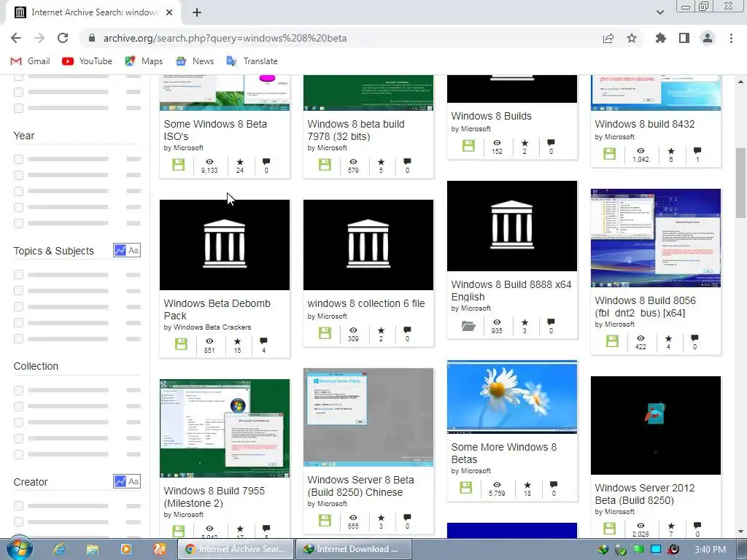Open the Gmail bookmark
747x560 pixels.
(30, 61)
